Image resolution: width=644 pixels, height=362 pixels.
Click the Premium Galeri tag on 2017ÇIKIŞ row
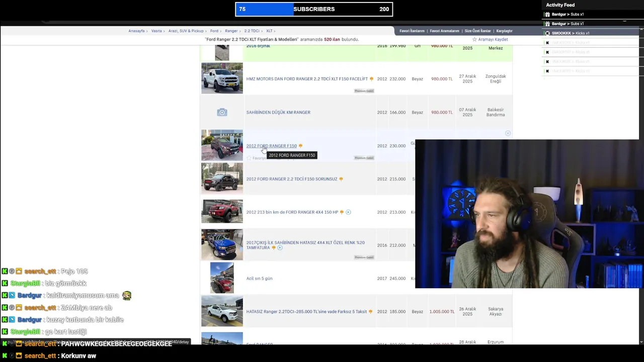pyautogui.click(x=364, y=257)
